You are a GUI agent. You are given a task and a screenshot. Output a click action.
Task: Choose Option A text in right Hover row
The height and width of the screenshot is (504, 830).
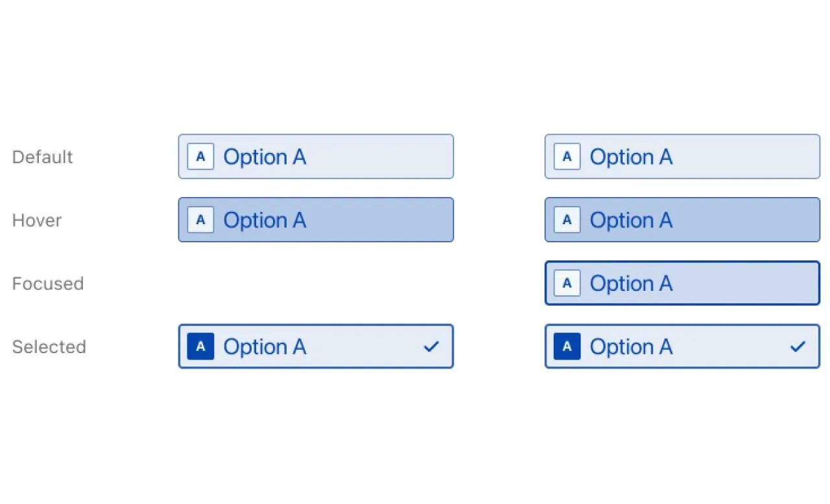pos(631,221)
